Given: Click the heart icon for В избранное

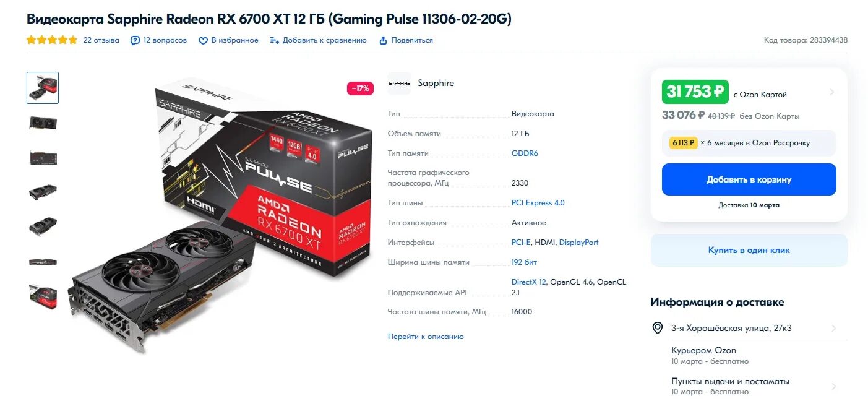Looking at the screenshot, I should point(203,40).
